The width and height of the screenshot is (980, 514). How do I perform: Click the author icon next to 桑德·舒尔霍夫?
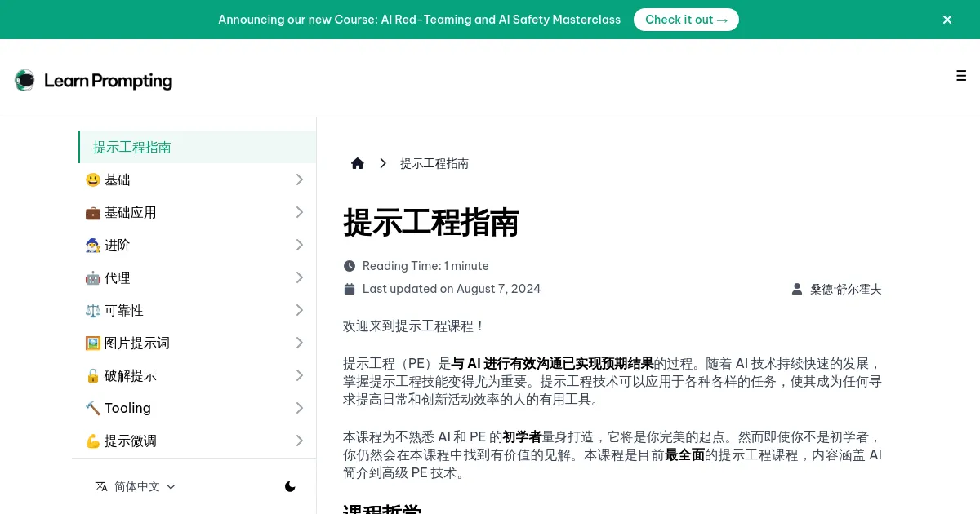tap(797, 288)
